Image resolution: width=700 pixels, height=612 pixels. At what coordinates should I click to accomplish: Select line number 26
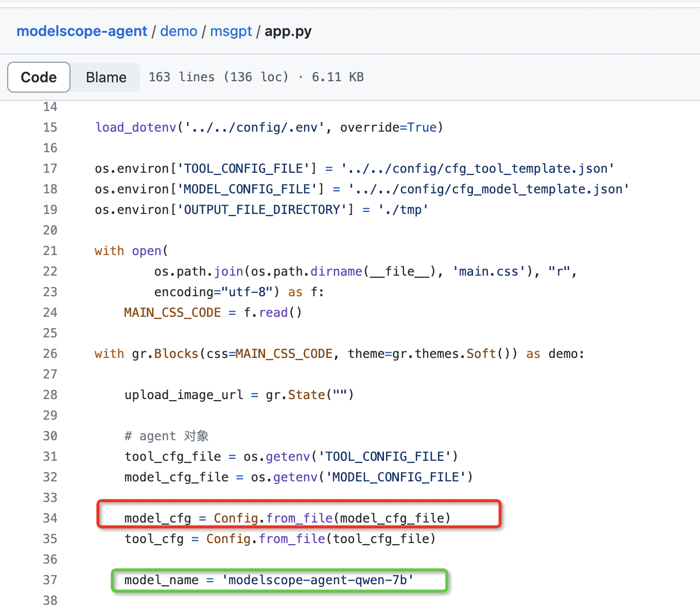click(50, 354)
